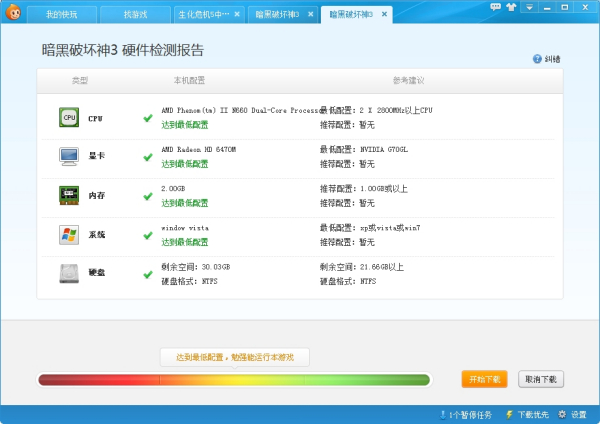Screen dimensions: 600x424
Task: Click the AMD Radeon HD 6470M text
Action: (199, 149)
